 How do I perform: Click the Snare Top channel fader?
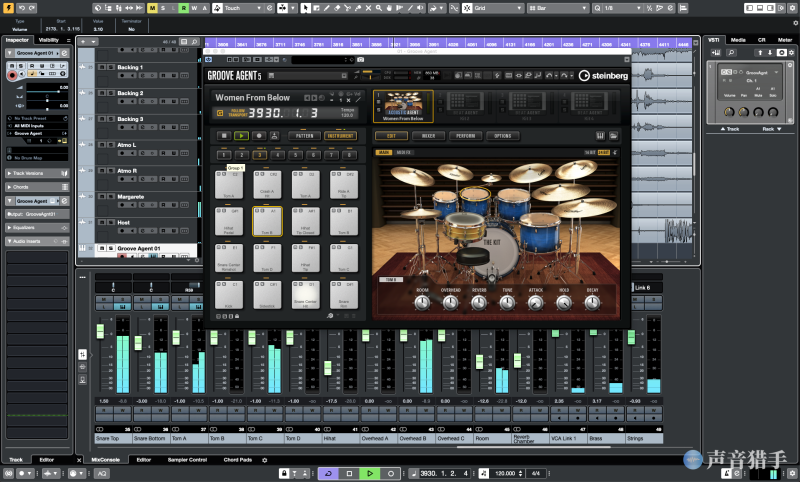pos(101,332)
